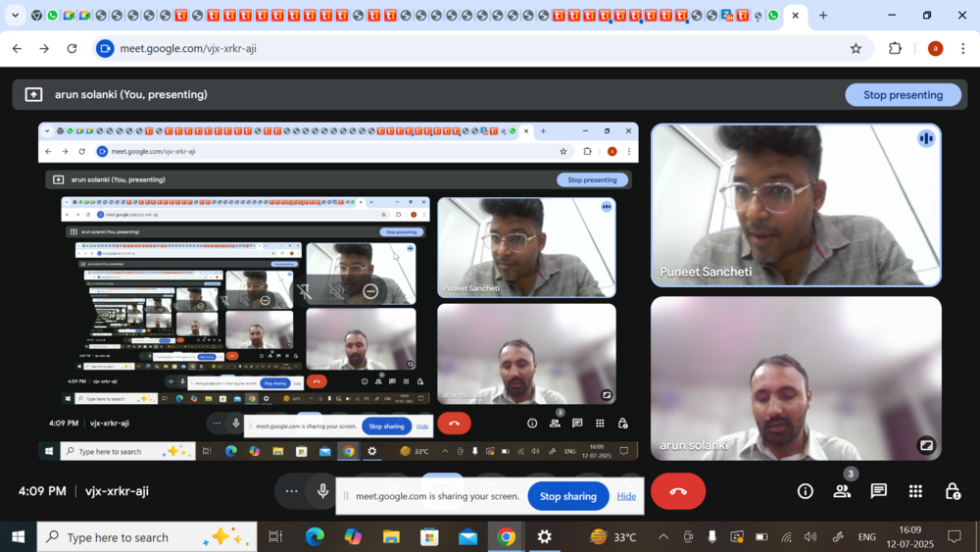Hide the screen sharing notification bar
Screen dimensions: 980x552
tap(626, 496)
